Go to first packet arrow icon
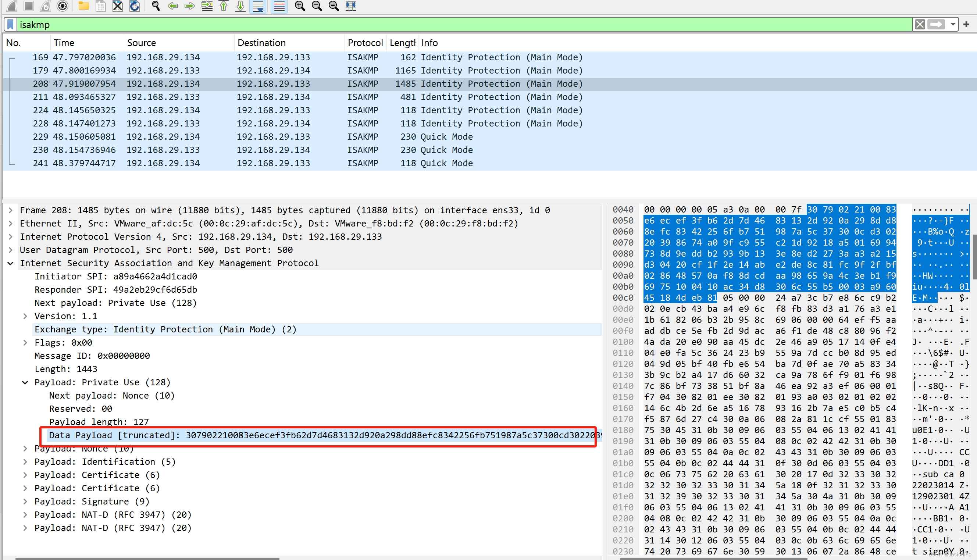 (224, 6)
